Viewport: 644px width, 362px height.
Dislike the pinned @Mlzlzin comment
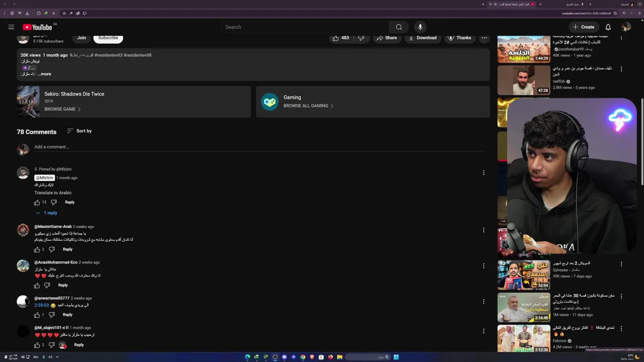click(54, 202)
